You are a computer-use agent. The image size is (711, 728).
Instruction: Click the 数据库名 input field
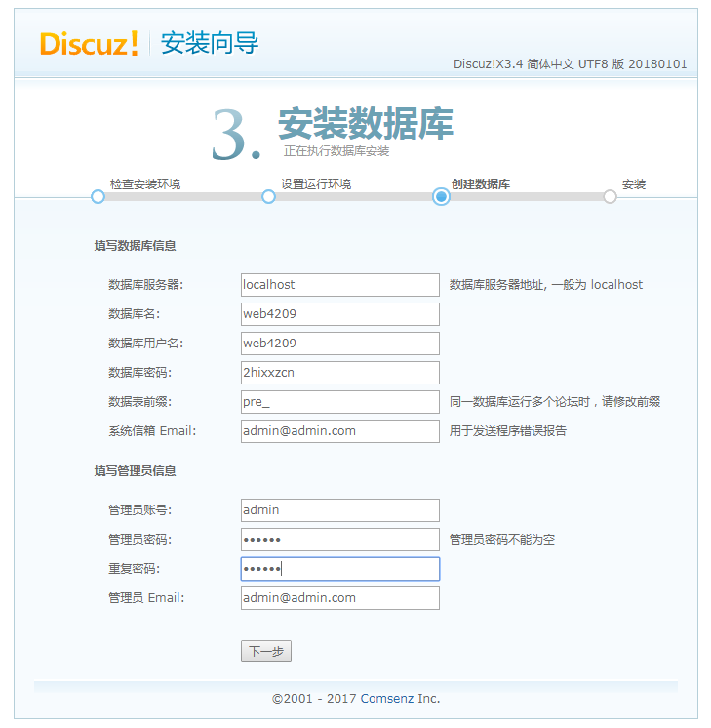[x=339, y=314]
